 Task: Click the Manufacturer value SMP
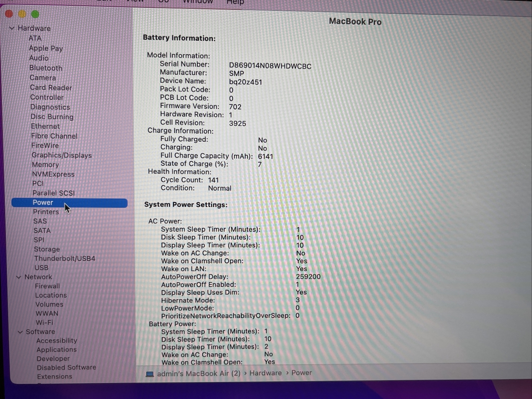[x=236, y=73]
